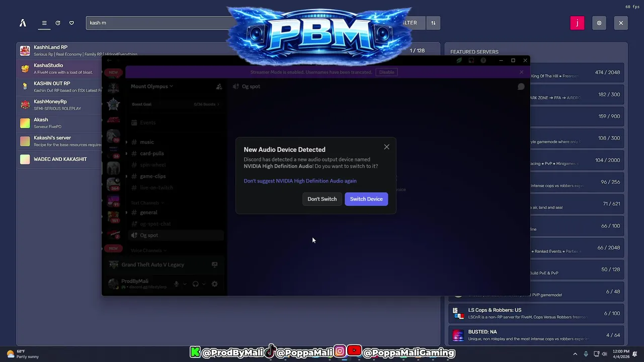The width and height of the screenshot is (644, 362).
Task: Open the headphone output options chevron
Action: 204,284
